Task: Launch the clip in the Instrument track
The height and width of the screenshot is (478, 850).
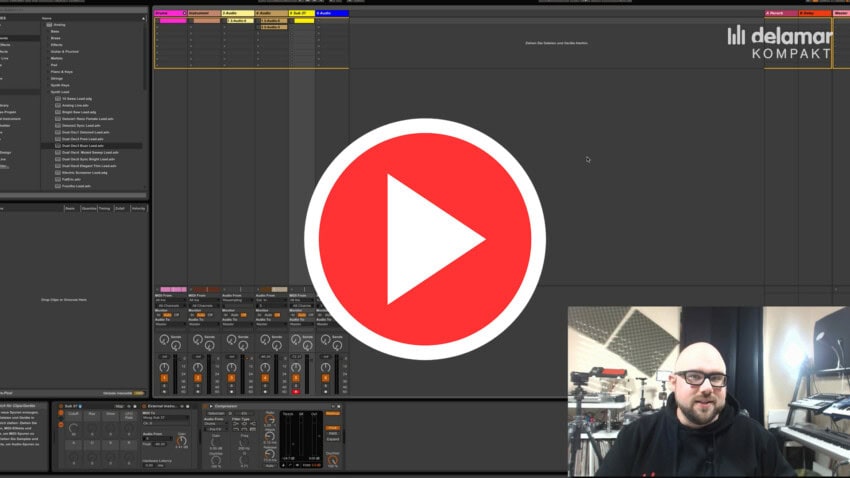Action: click(x=207, y=21)
